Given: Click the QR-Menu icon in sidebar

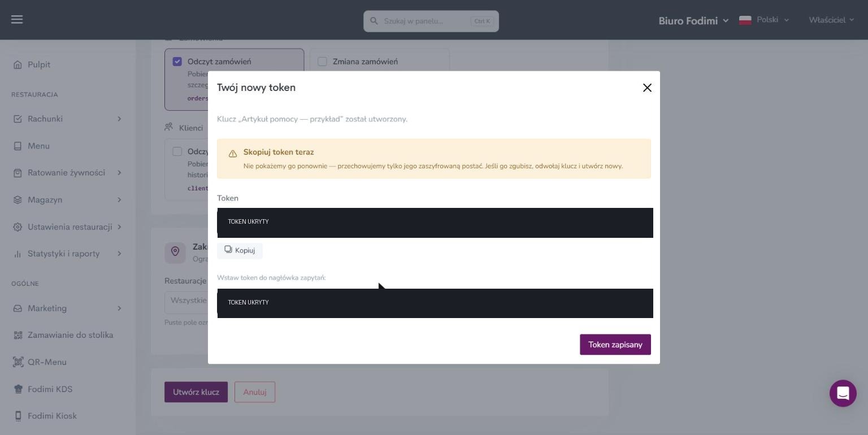Looking at the screenshot, I should 18,362.
